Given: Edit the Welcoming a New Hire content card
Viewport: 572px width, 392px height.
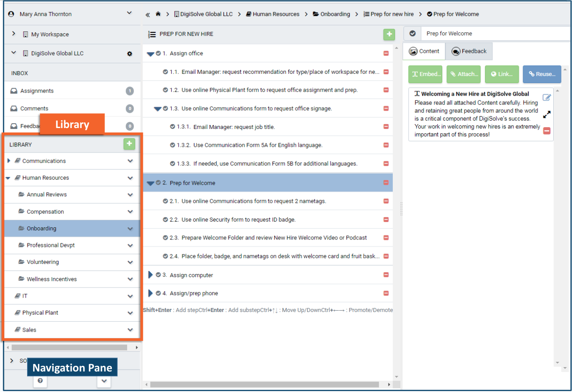Looking at the screenshot, I should (x=547, y=97).
